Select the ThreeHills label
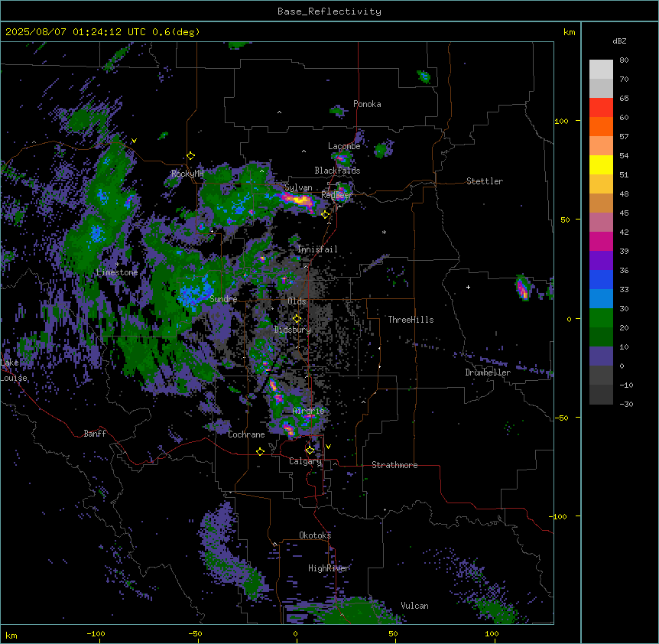659x644 pixels. pyautogui.click(x=411, y=320)
